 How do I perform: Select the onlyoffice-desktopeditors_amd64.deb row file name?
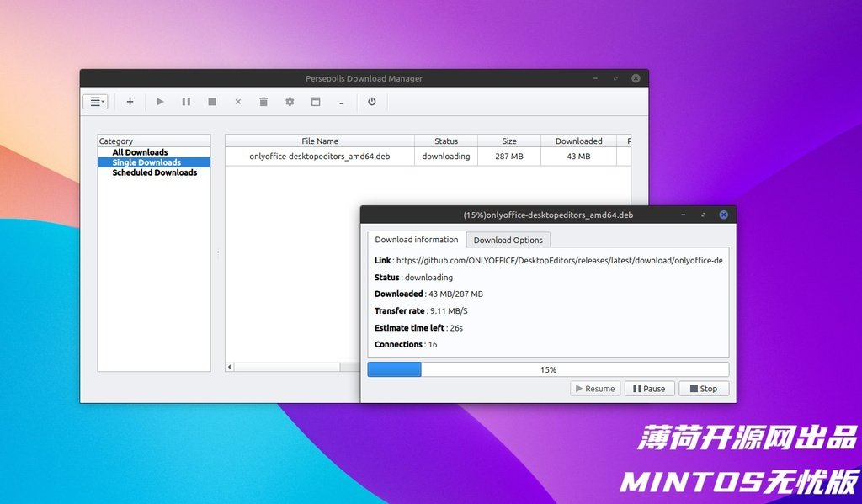319,157
